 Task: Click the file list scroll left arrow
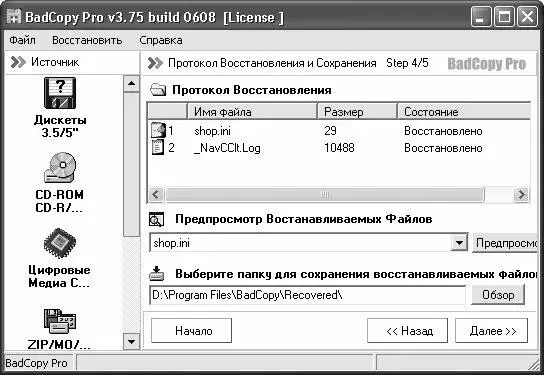pyautogui.click(x=156, y=194)
